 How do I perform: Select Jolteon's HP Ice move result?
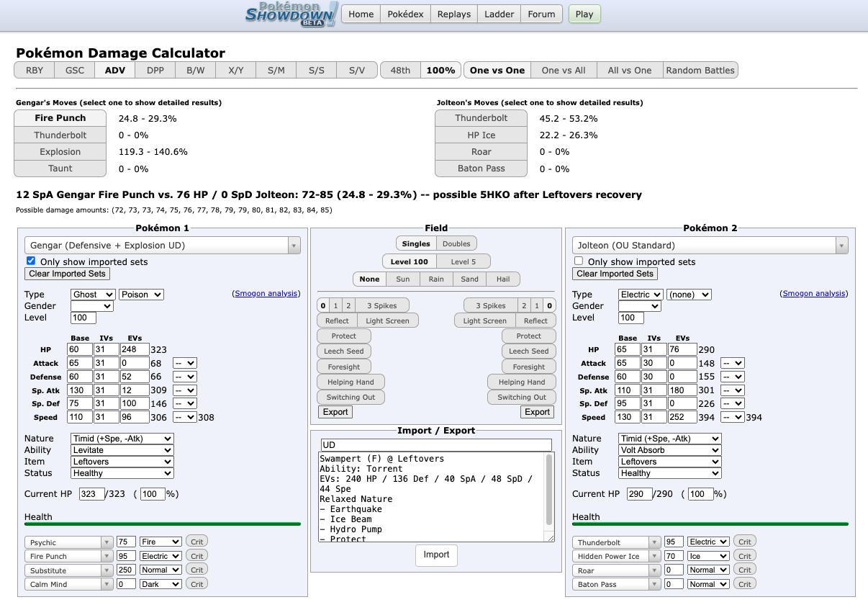[482, 135]
